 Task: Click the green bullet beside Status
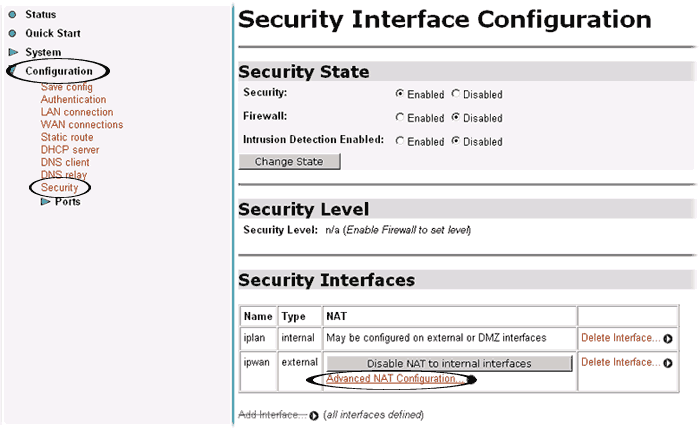13,15
